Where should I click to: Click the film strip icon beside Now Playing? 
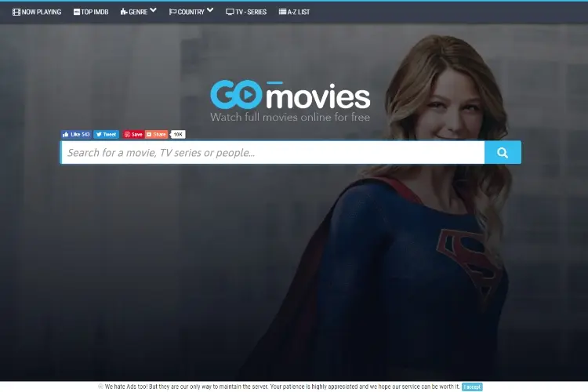[16, 12]
